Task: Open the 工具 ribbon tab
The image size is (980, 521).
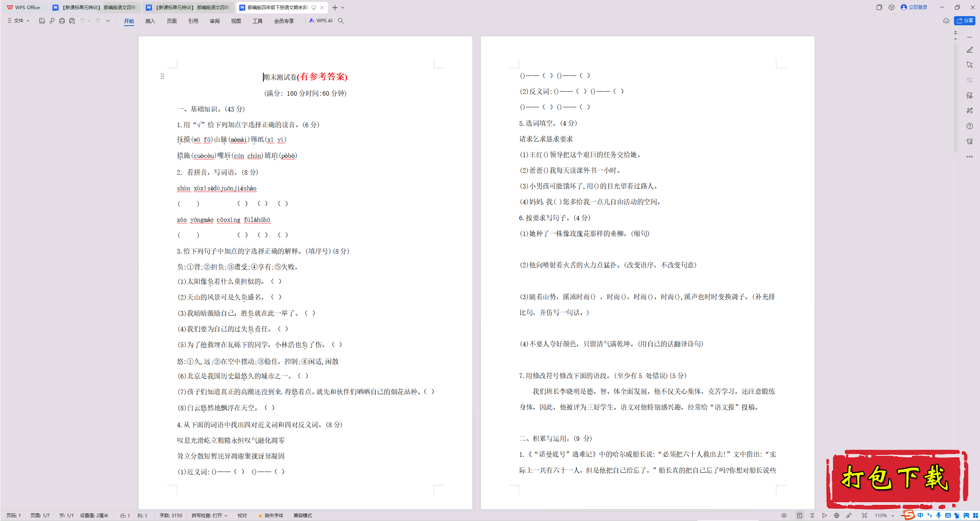Action: pyautogui.click(x=257, y=21)
